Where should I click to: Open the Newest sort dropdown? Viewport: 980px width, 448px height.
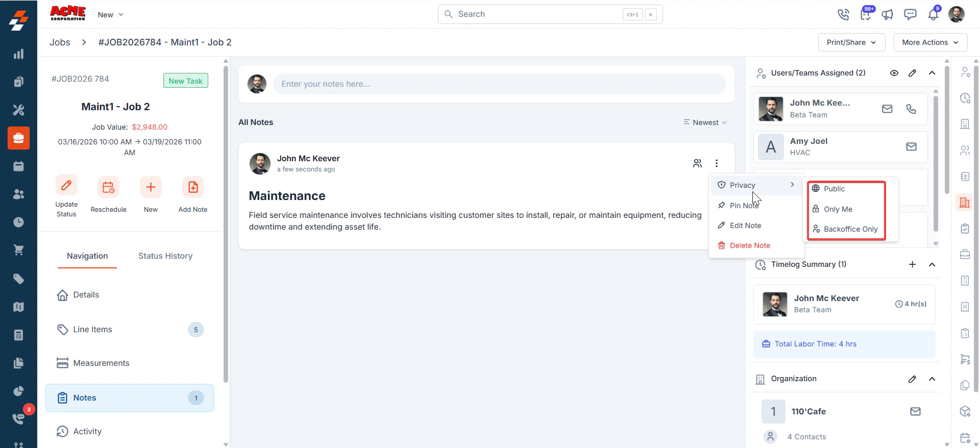pyautogui.click(x=705, y=122)
